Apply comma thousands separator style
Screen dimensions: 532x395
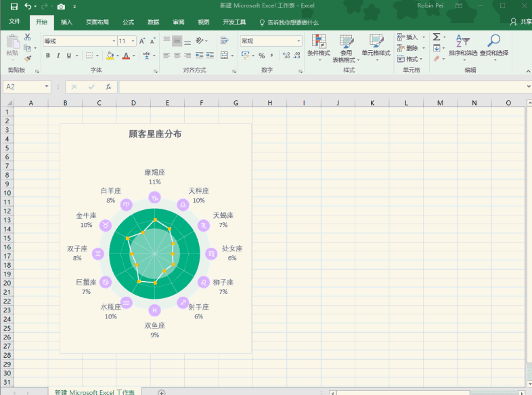click(x=272, y=56)
